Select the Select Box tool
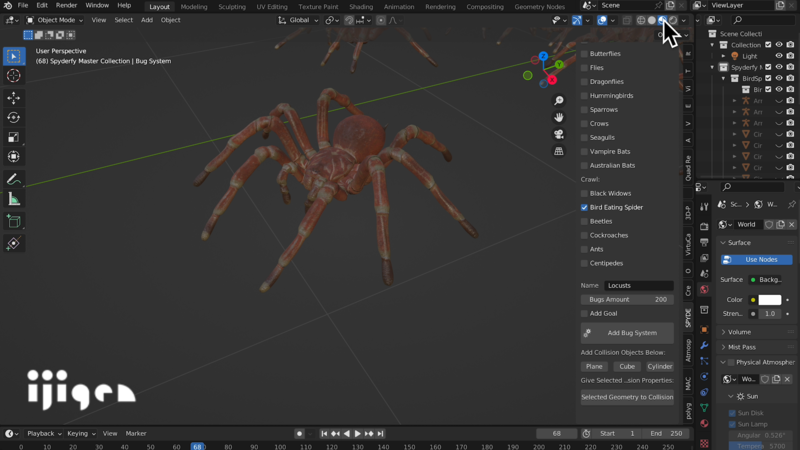 pyautogui.click(x=14, y=56)
